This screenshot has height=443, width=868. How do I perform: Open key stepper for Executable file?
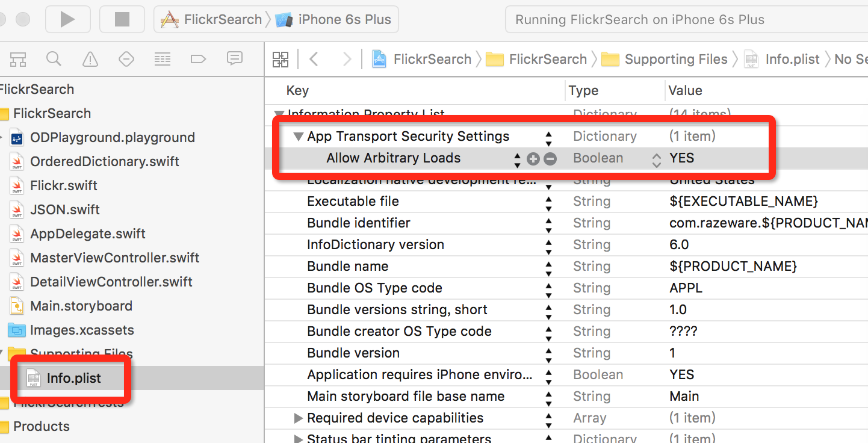point(548,203)
